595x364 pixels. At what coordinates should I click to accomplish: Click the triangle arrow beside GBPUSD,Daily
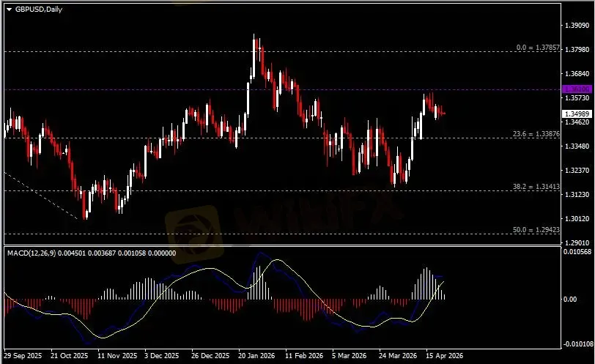9,9
